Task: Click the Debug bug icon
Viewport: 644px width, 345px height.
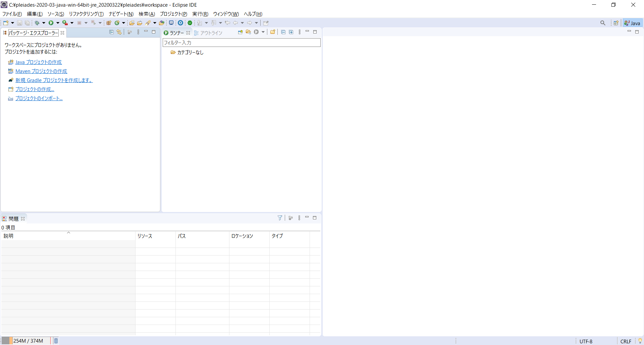Action: (37, 23)
